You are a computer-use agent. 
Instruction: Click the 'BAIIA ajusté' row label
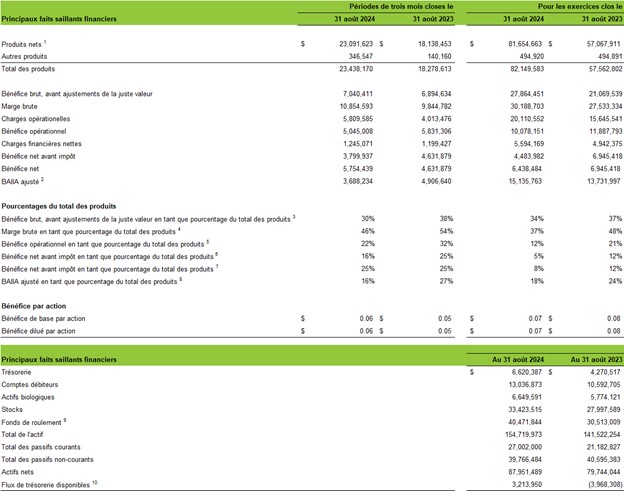point(20,181)
